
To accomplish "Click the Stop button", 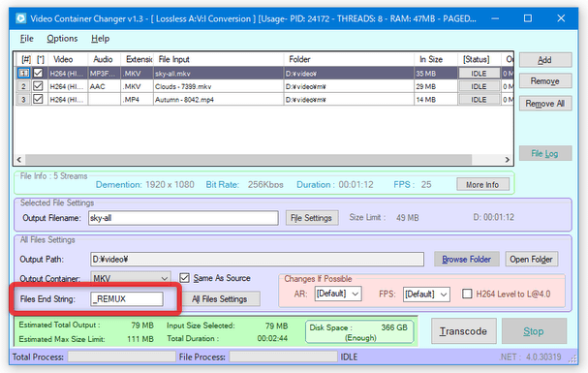I will (534, 331).
